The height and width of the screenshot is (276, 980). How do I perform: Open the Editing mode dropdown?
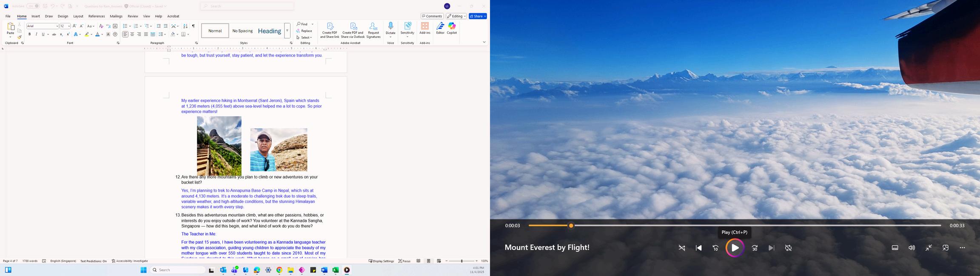(x=456, y=16)
